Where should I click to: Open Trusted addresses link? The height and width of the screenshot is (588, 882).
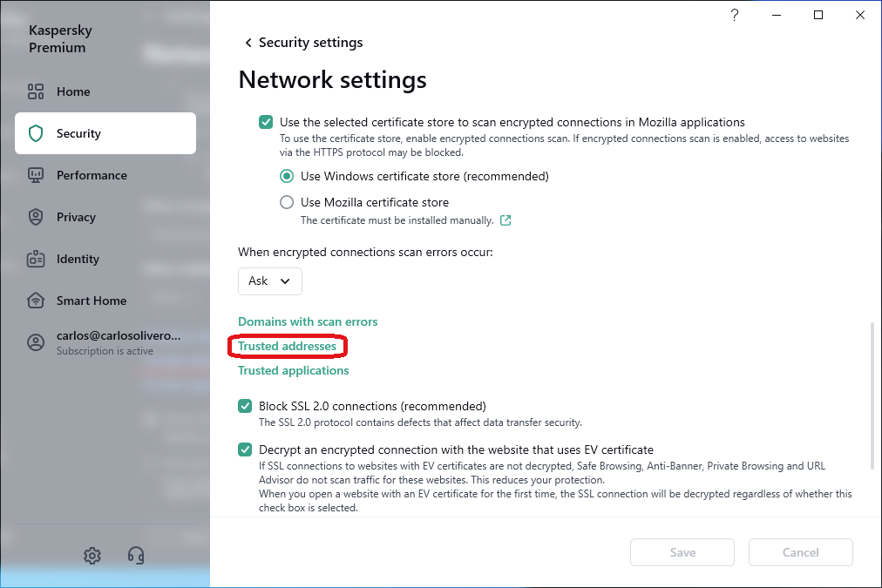[287, 346]
